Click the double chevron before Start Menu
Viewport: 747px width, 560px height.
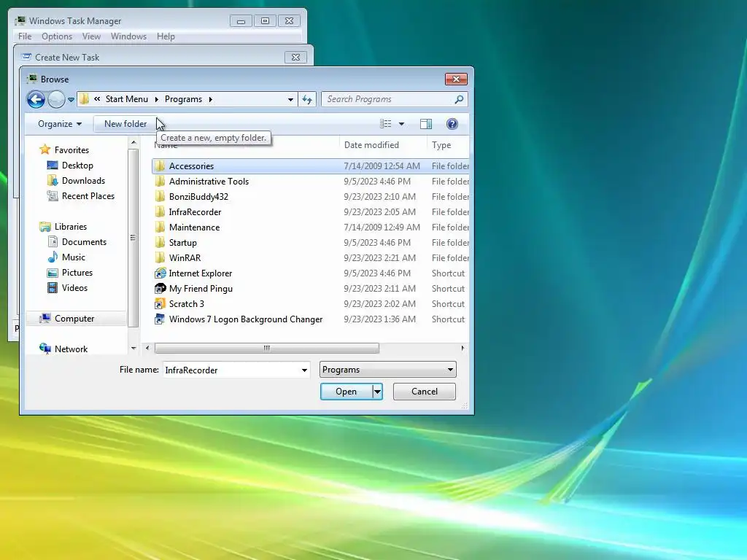tap(97, 99)
